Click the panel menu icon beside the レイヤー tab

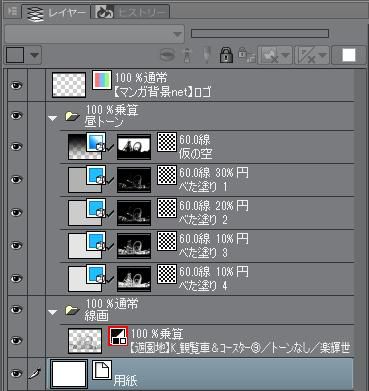12,12
